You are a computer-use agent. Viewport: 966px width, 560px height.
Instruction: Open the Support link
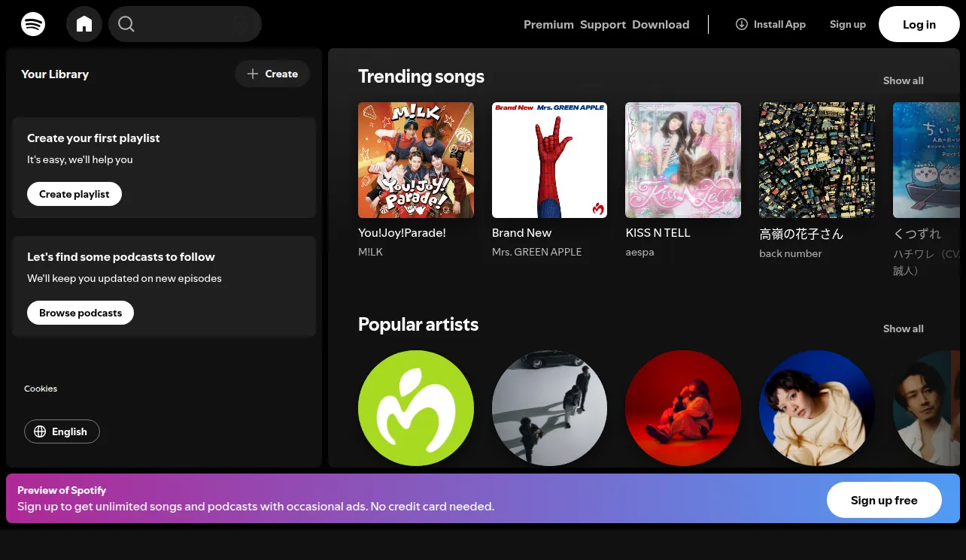click(x=603, y=24)
